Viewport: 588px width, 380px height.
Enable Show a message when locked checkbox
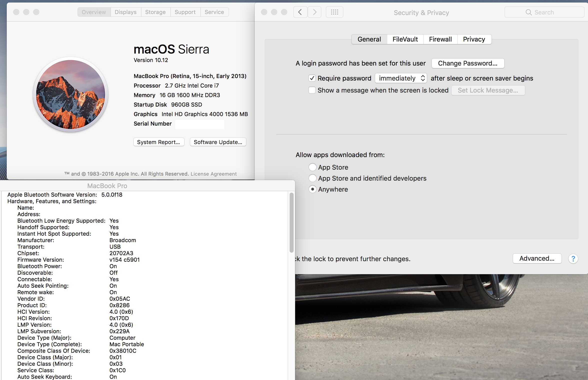[x=312, y=90]
